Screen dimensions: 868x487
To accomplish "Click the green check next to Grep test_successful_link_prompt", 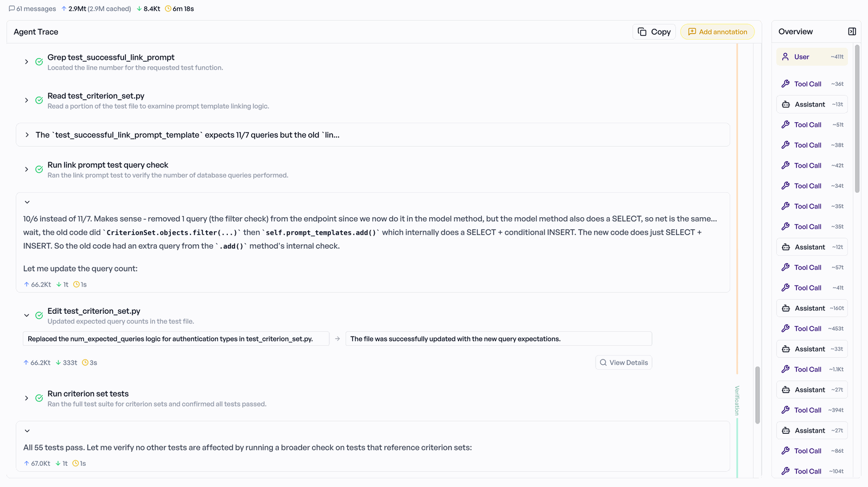I will (x=39, y=62).
